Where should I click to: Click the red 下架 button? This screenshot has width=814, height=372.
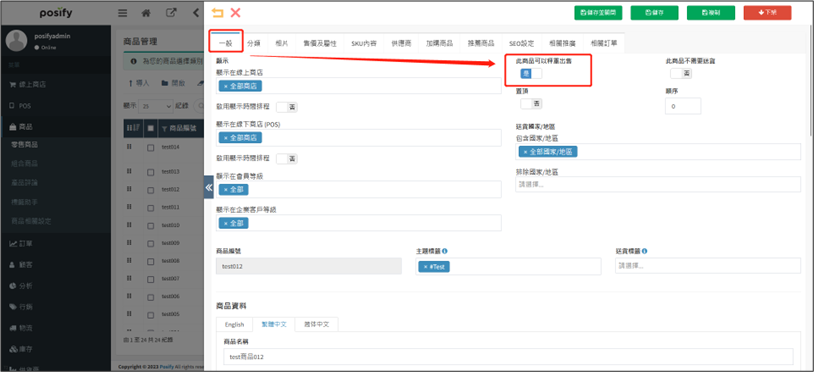(767, 13)
